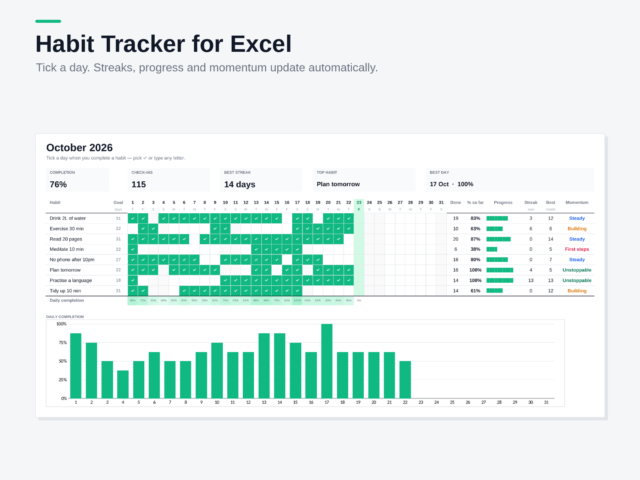The image size is (640, 480).
Task: Select the "Progress" column header
Action: 503,202
